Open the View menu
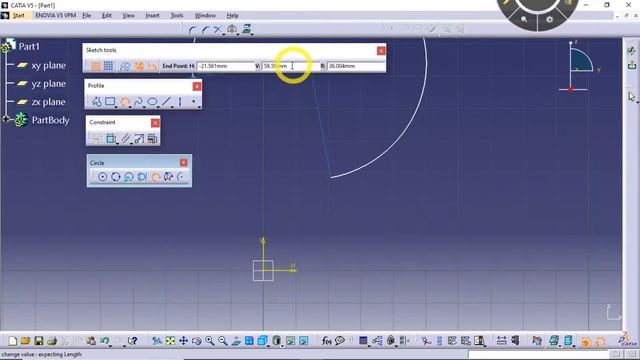The height and width of the screenshot is (360, 640). point(128,16)
